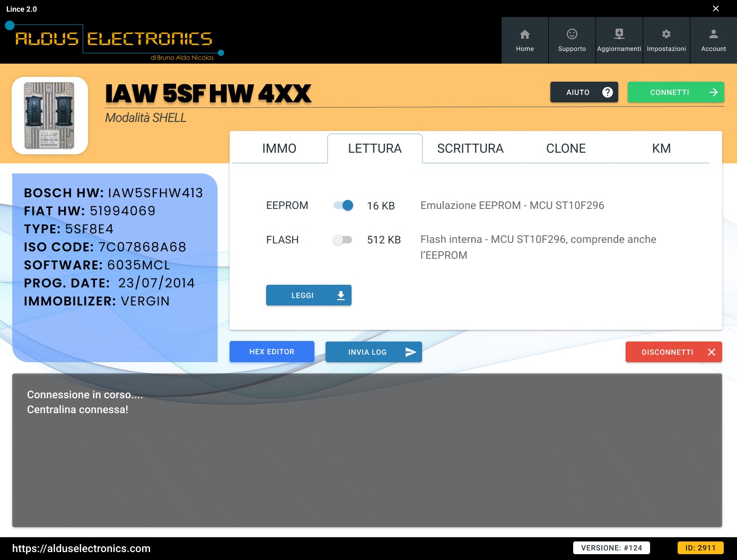
Task: Click the 'Connessione in corso....' log line
Action: 85,395
